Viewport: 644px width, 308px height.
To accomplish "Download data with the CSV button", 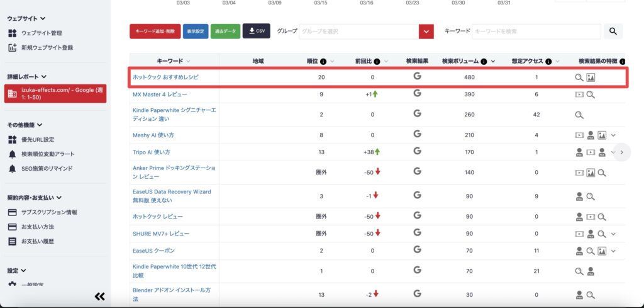I will 256,31.
